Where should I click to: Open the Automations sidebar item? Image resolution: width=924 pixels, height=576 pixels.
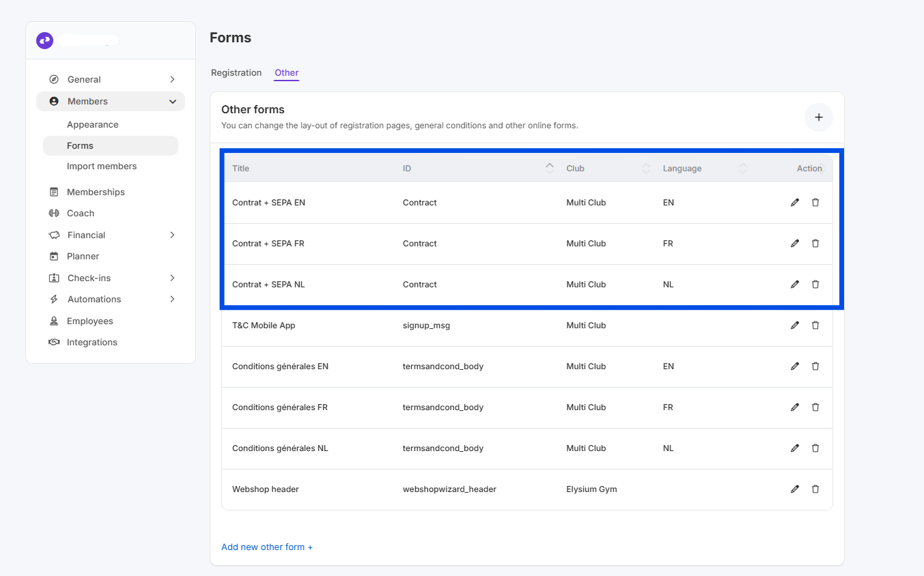pyautogui.click(x=94, y=300)
